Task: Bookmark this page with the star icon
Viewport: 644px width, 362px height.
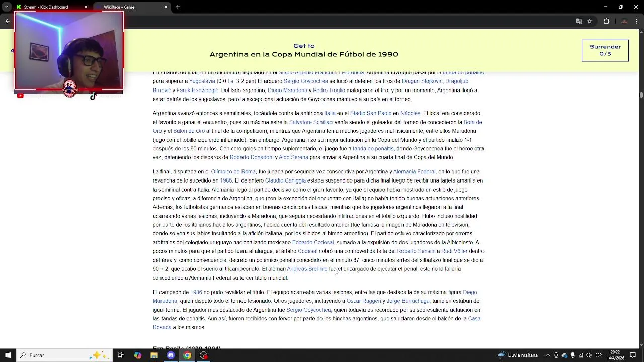Action: 590,21
